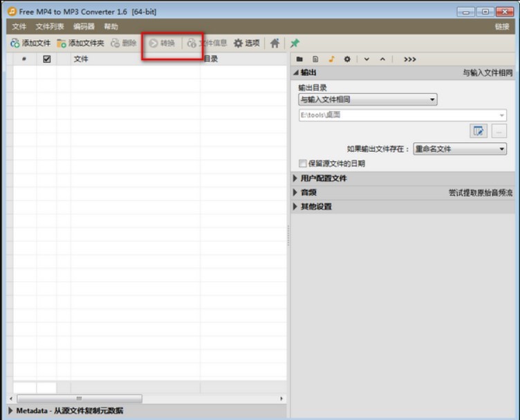Click the Delete toolbar button

coord(124,43)
